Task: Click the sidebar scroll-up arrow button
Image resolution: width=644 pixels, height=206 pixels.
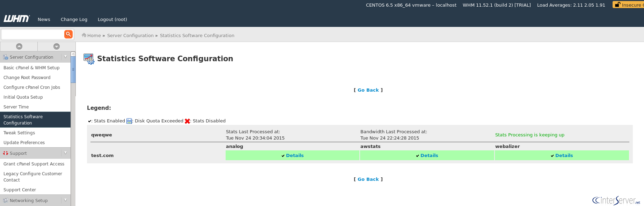Action: (19, 47)
